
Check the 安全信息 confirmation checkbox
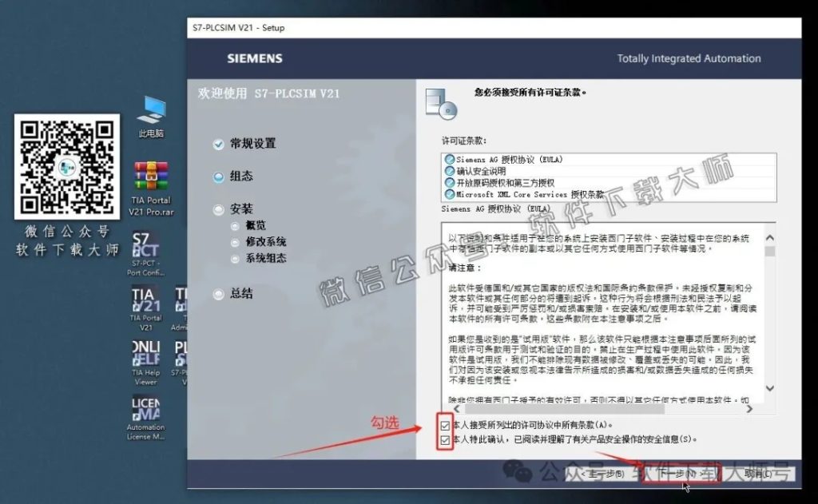click(x=445, y=440)
